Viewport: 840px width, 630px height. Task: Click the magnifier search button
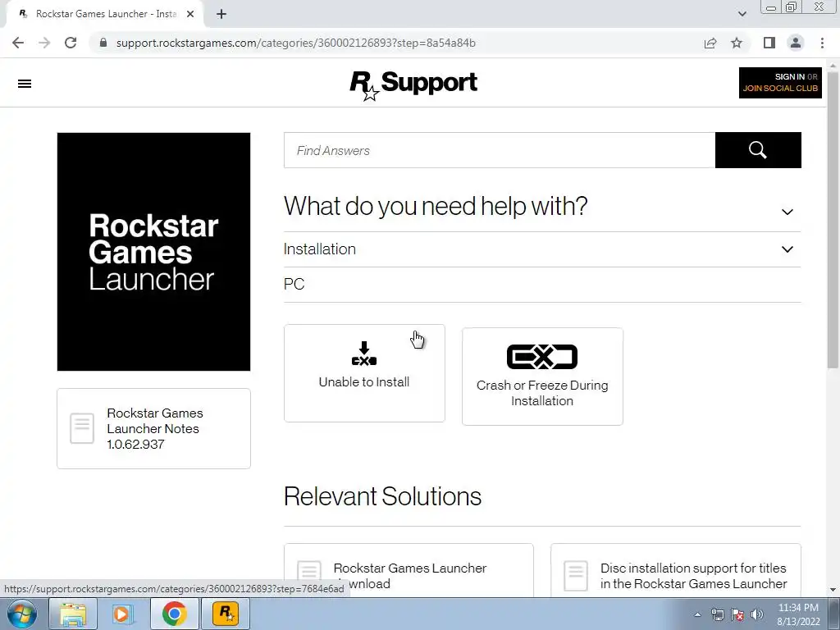click(x=758, y=150)
